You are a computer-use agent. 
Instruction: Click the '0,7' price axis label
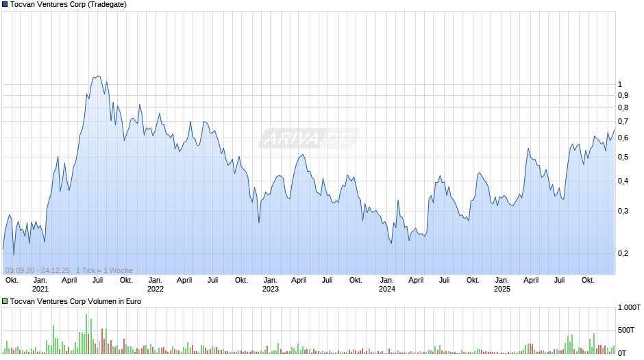623,122
